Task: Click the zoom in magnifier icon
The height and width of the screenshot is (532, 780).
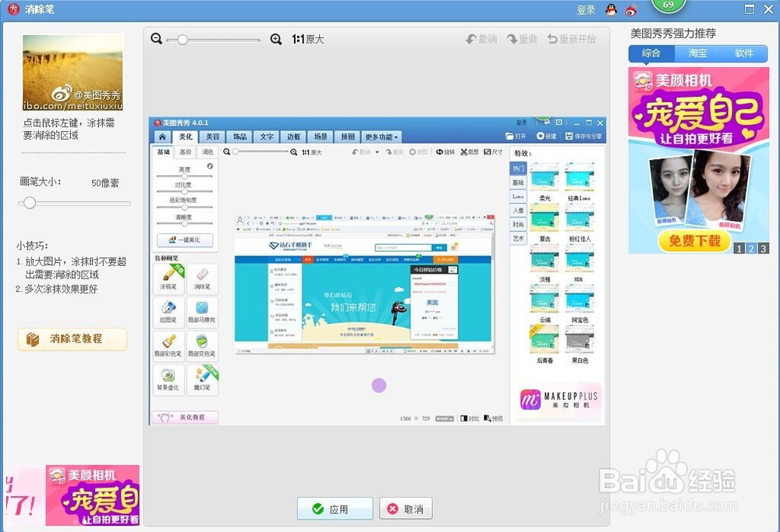Action: (x=276, y=39)
